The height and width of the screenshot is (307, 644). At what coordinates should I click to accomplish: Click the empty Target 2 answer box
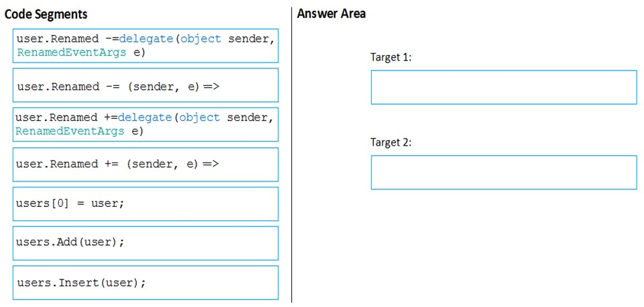tap(504, 173)
